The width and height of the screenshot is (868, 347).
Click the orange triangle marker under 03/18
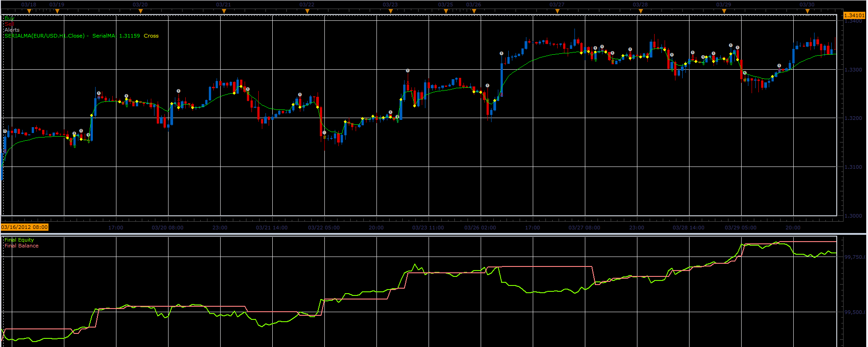29,11
